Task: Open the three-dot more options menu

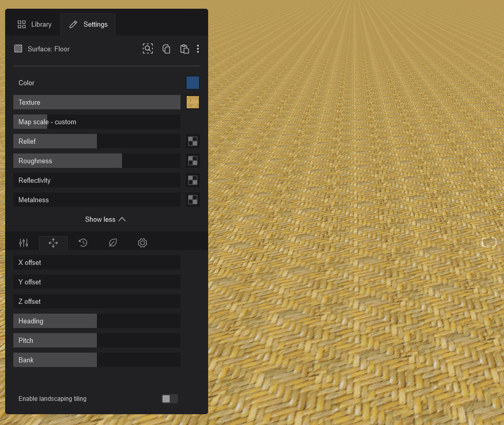Action: pyautogui.click(x=198, y=49)
